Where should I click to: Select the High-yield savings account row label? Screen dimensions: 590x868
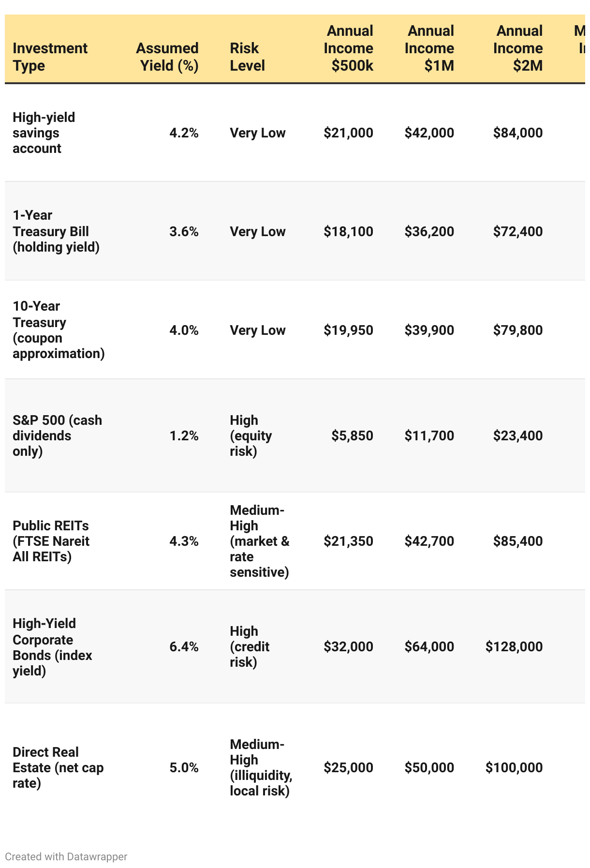click(x=44, y=133)
